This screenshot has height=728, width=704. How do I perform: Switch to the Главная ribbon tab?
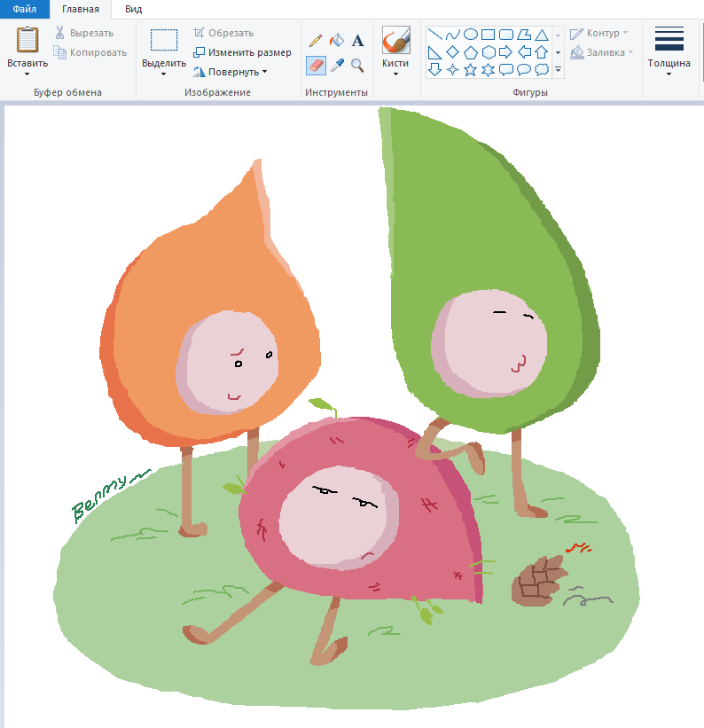pos(81,9)
